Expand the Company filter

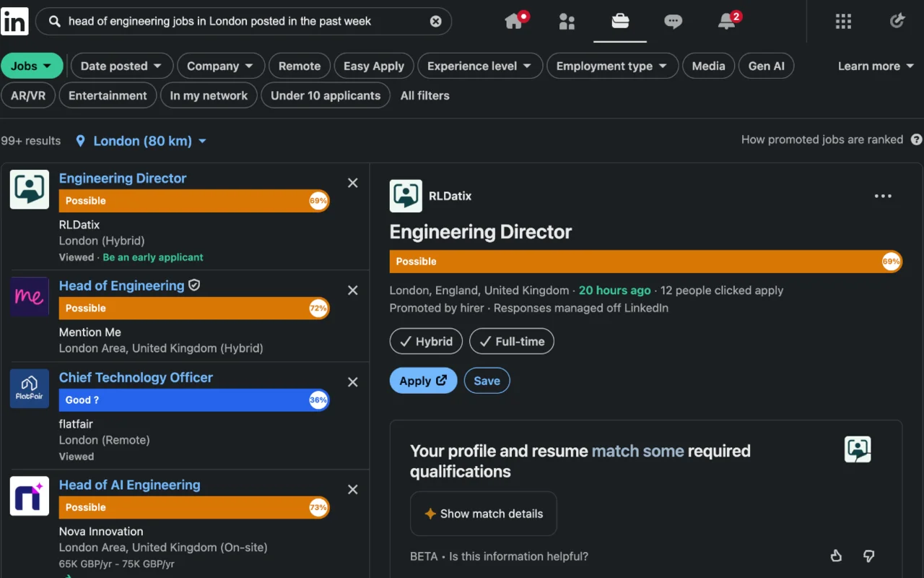click(220, 66)
